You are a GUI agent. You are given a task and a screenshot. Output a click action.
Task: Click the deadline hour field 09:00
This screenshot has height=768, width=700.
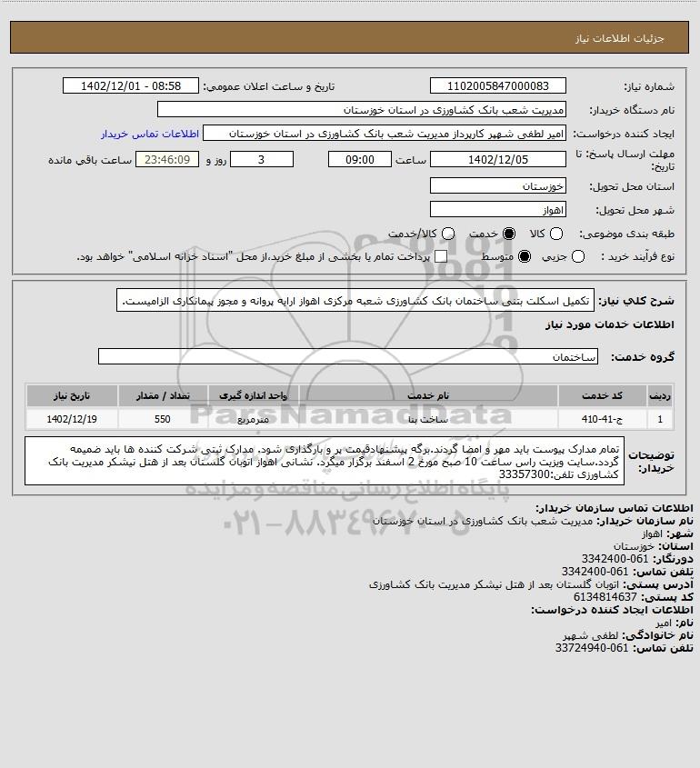pos(360,160)
